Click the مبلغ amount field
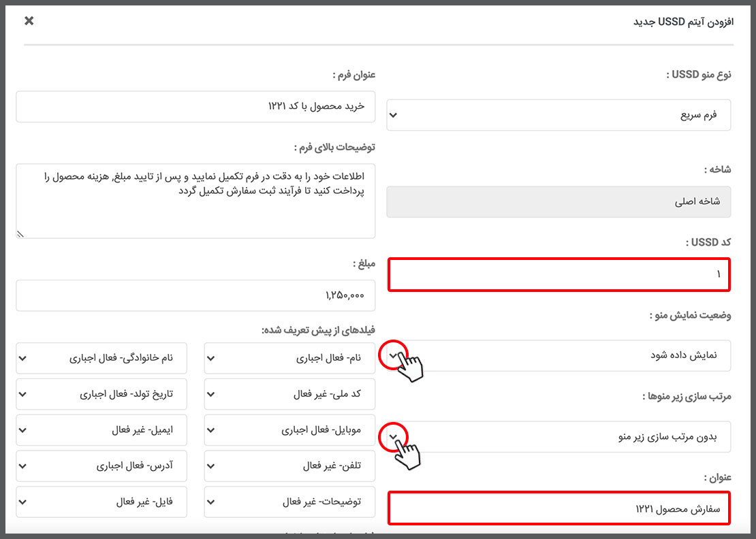 point(195,296)
